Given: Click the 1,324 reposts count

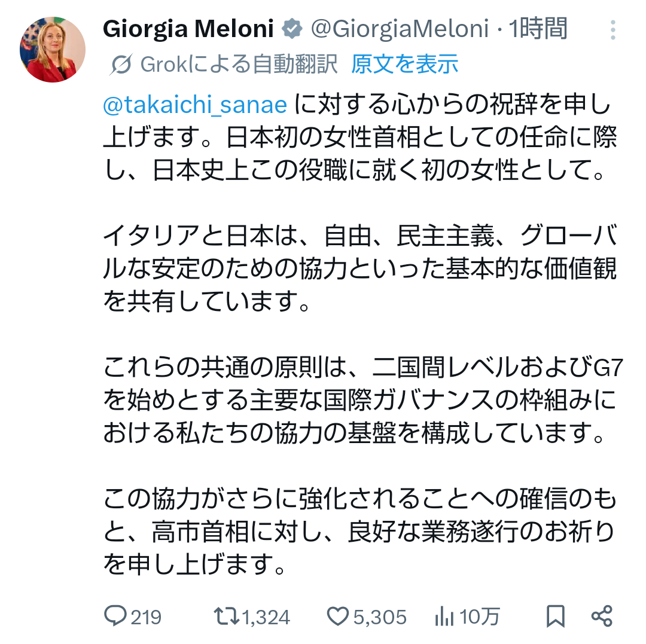Looking at the screenshot, I should click(x=266, y=616).
